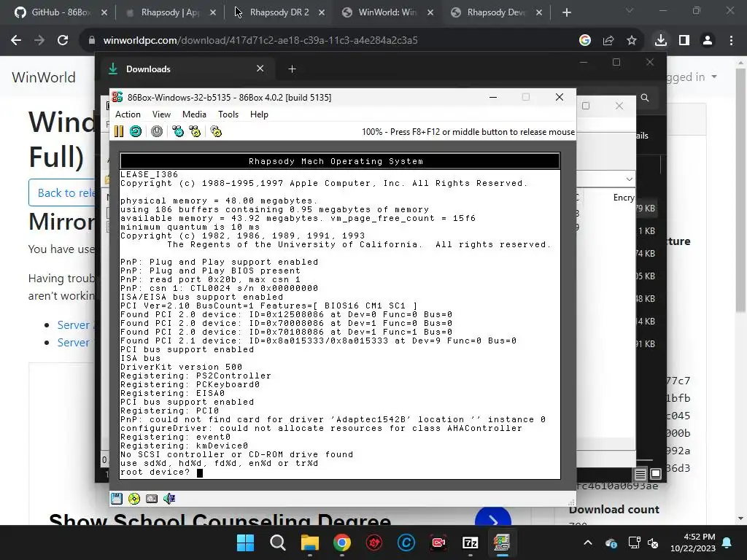Open 86Box settings gear icon
The height and width of the screenshot is (560, 747).
[216, 131]
